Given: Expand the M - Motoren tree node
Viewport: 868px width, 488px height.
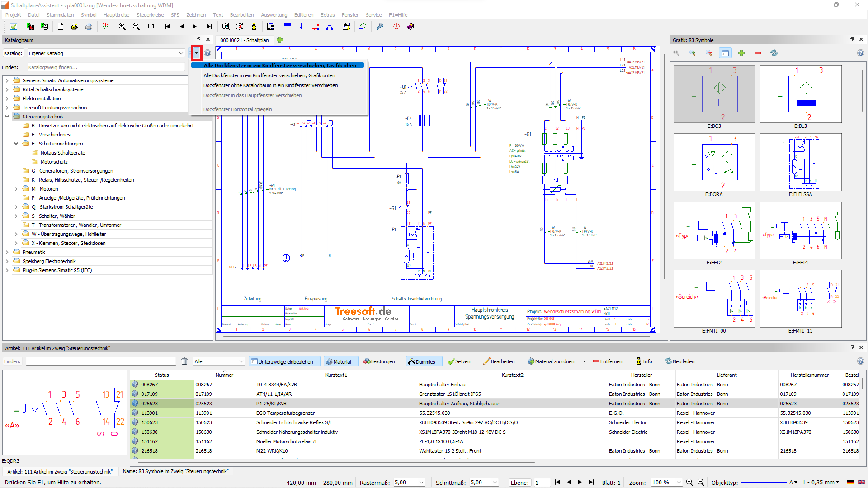Looking at the screenshot, I should (16, 189).
